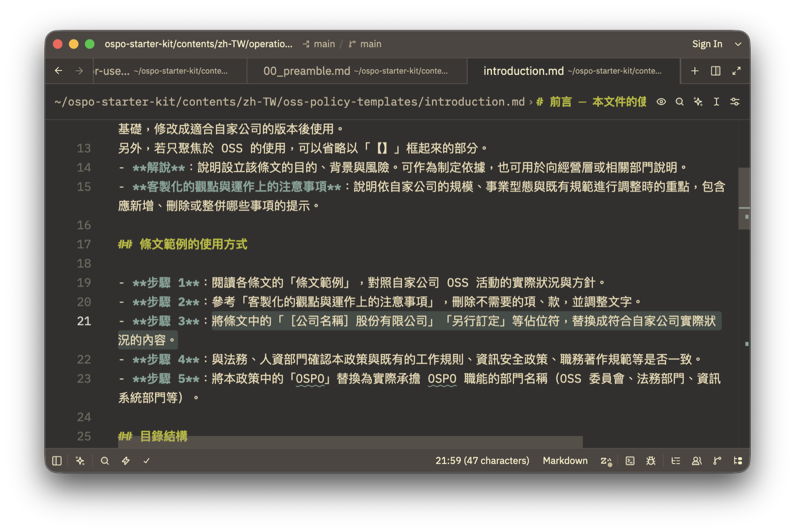The height and width of the screenshot is (532, 795).
Task: Open a new tab with plus icon
Action: coord(695,71)
